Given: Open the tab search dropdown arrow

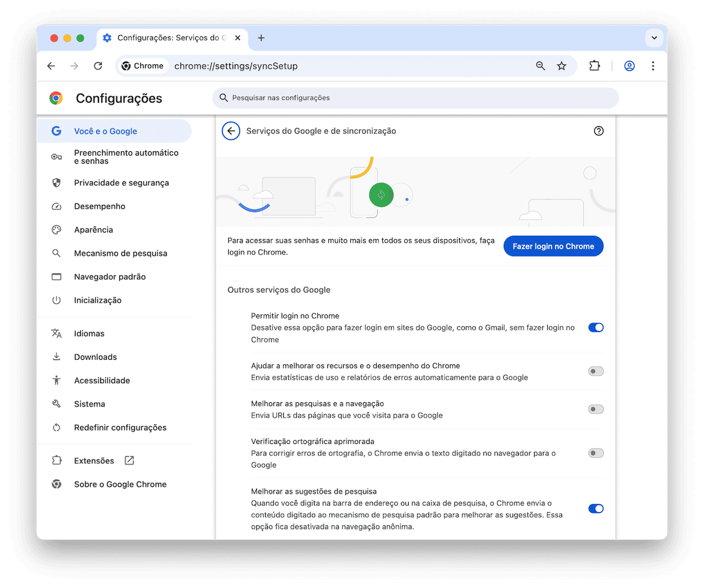Looking at the screenshot, I should (654, 38).
